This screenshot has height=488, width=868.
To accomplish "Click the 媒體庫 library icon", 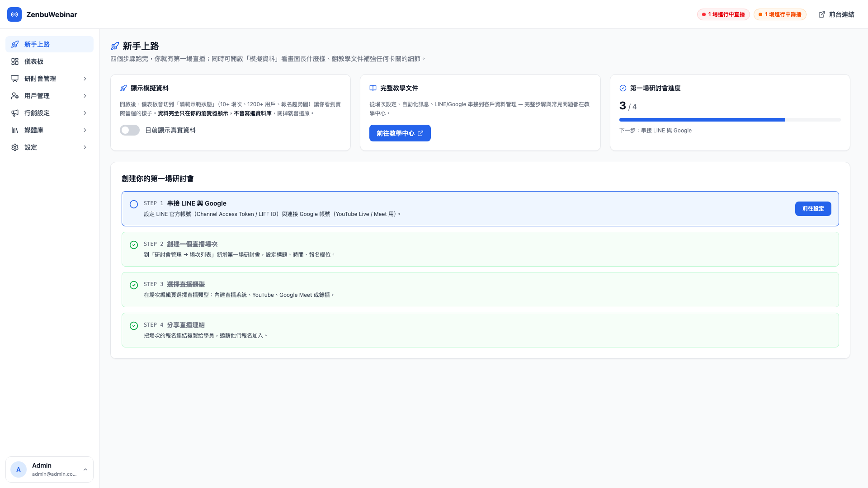I will click(x=15, y=130).
